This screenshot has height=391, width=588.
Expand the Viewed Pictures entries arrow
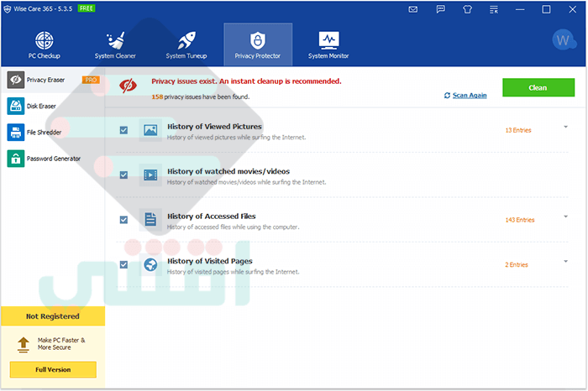(565, 127)
